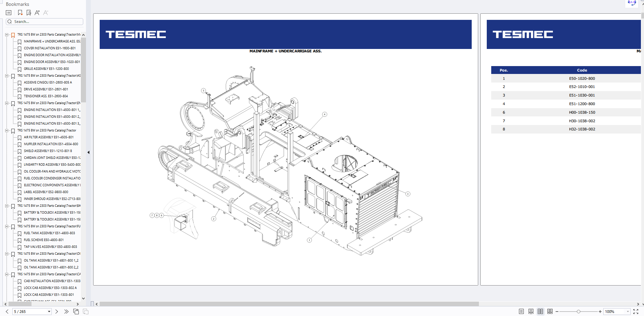
Task: Increase bookmark font size with A+ icon
Action: click(x=37, y=13)
